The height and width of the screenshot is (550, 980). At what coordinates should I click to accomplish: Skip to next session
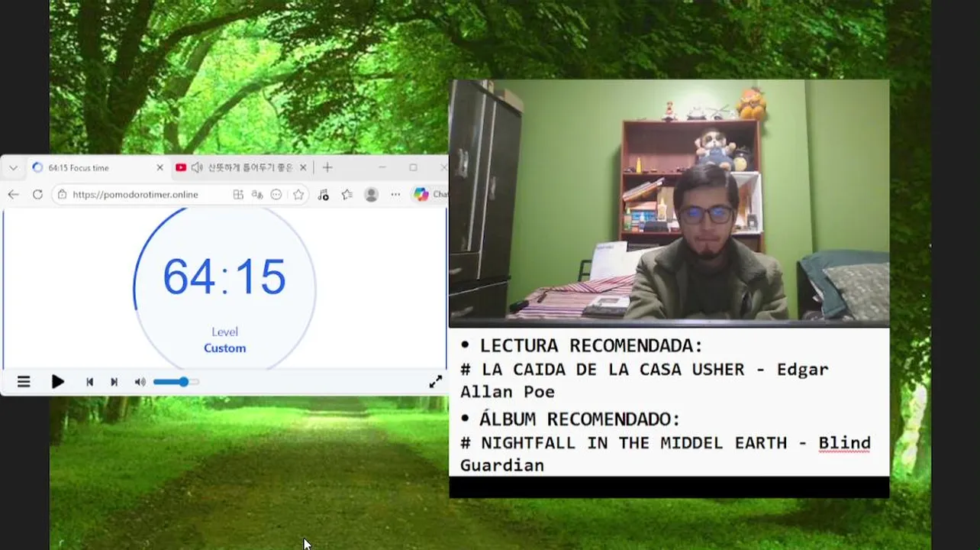coord(114,382)
